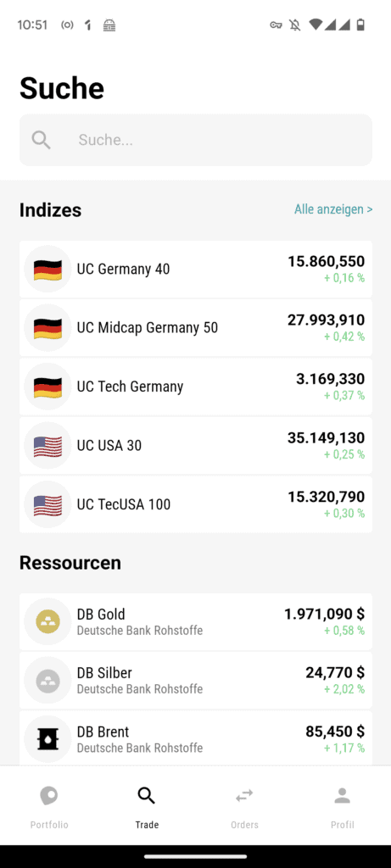Tap the muted bell icon in status bar

(294, 25)
